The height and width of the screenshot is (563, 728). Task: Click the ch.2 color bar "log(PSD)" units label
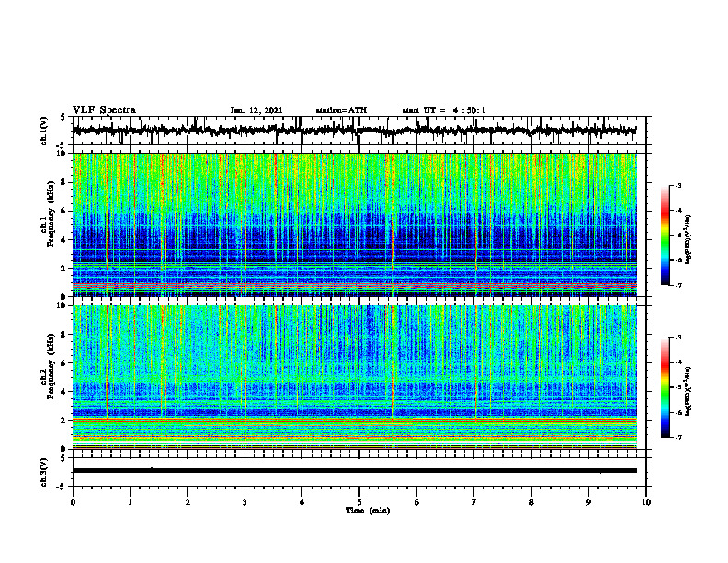(x=688, y=392)
